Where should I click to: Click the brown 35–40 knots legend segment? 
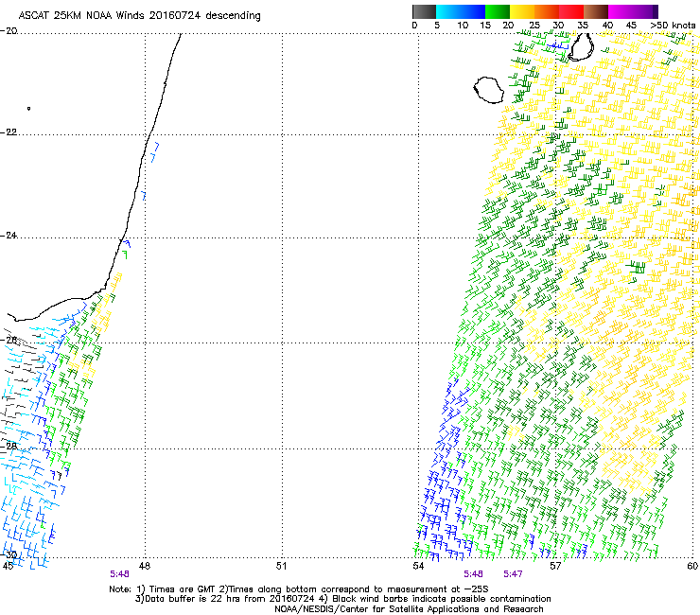coord(596,11)
